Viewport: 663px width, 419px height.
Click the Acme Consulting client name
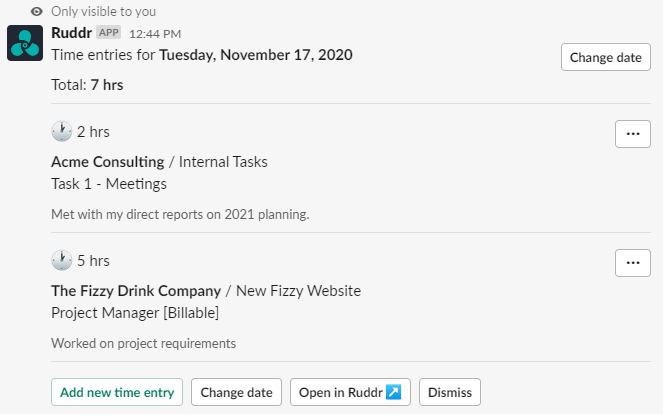click(x=107, y=161)
